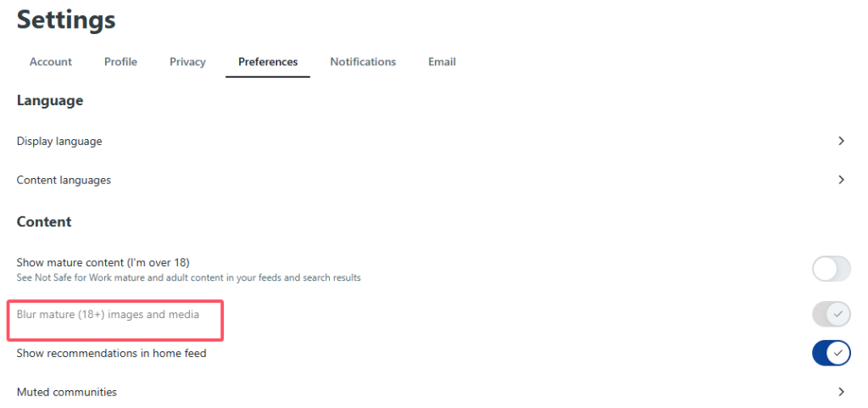Click the Blur mature (18+) images label
868x408 pixels.
tap(108, 315)
